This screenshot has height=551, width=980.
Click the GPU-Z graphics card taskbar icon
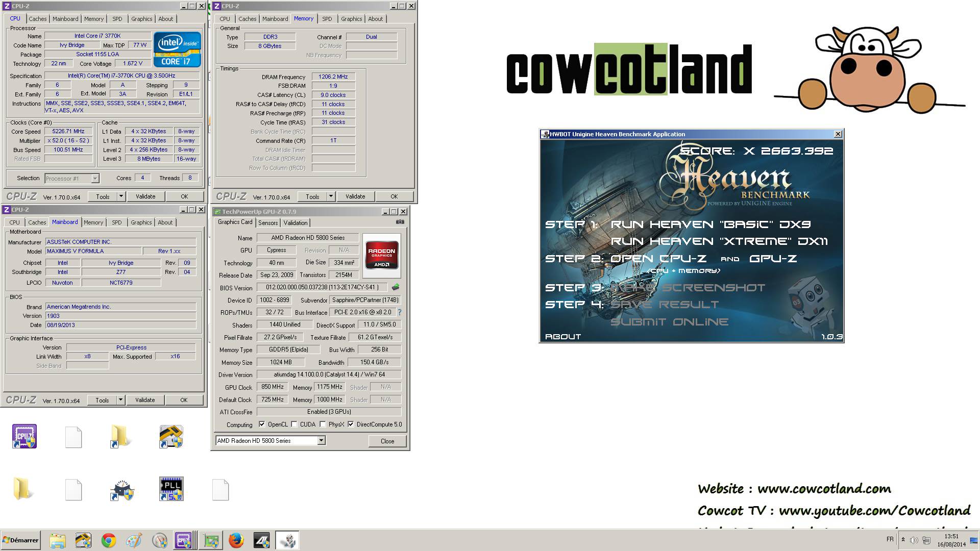[211, 540]
